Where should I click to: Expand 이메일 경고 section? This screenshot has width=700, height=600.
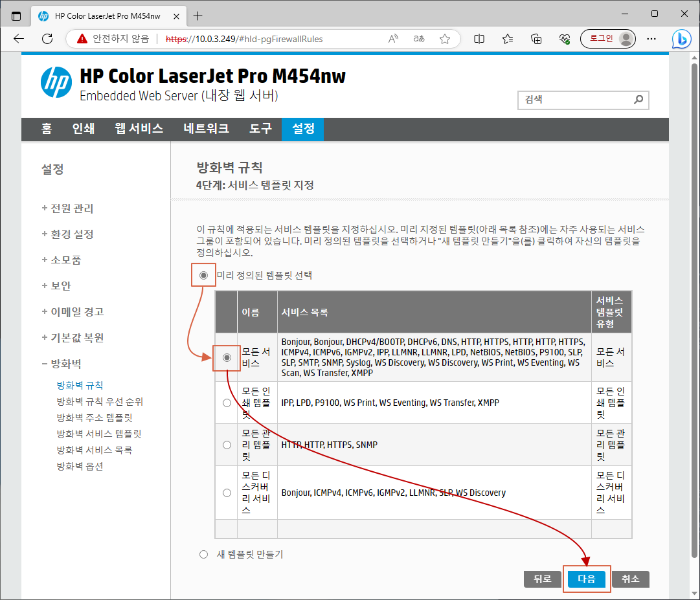tap(73, 312)
